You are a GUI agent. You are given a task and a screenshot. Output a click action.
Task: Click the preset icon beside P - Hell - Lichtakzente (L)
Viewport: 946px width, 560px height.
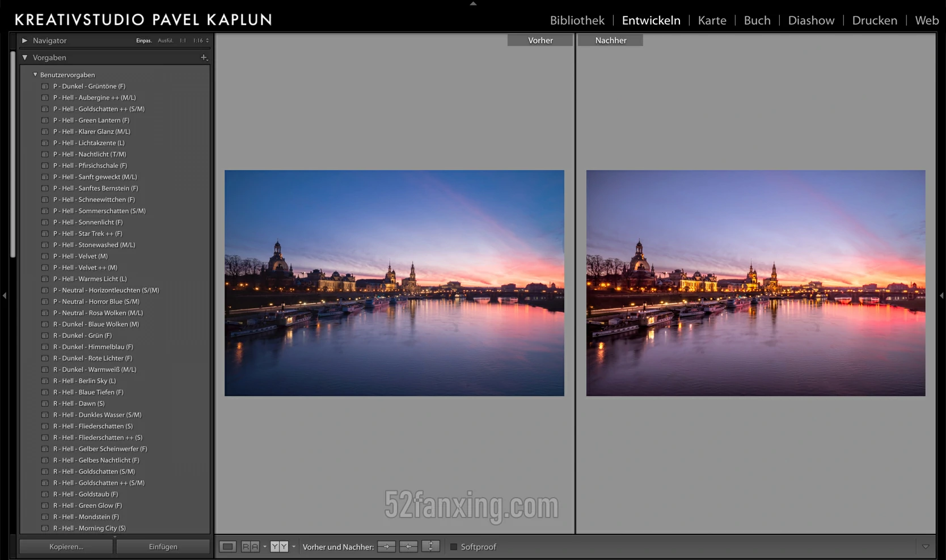coord(45,143)
